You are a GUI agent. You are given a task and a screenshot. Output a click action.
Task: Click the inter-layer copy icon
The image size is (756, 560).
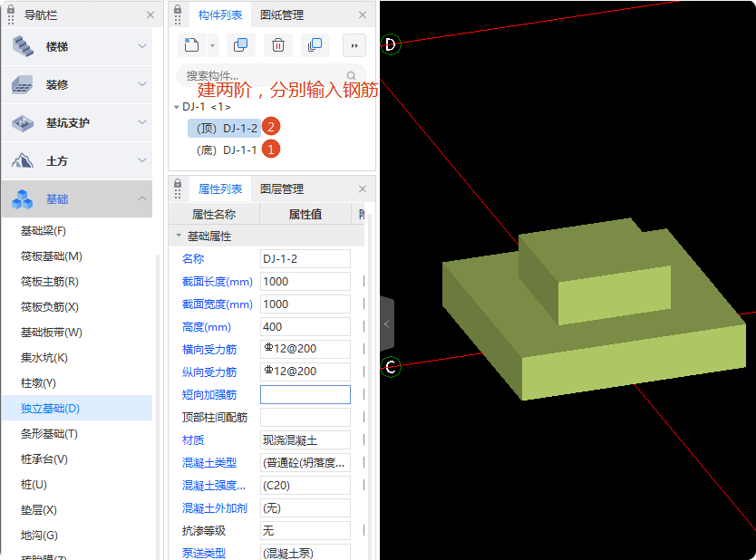pos(315,45)
